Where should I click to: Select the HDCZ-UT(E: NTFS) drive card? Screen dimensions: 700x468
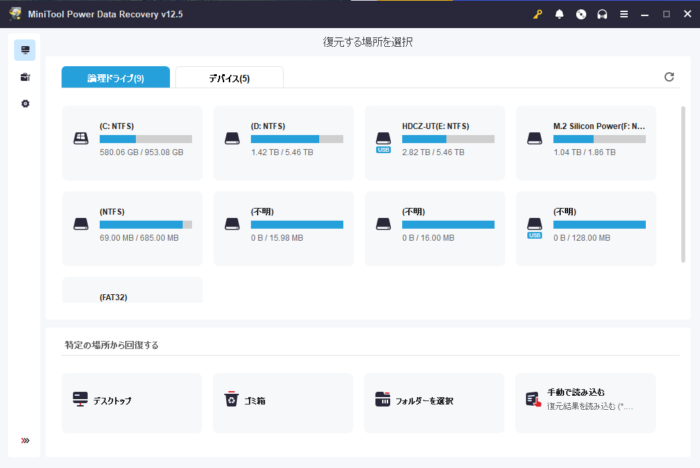pos(435,143)
